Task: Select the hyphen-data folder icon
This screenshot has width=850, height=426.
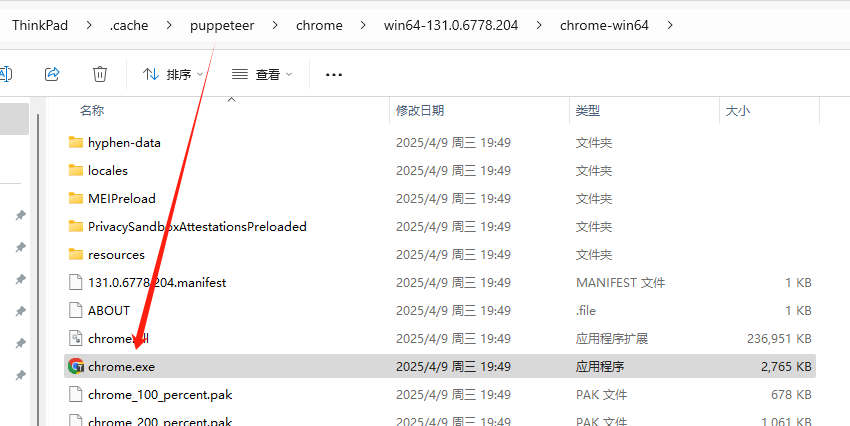Action: (76, 142)
